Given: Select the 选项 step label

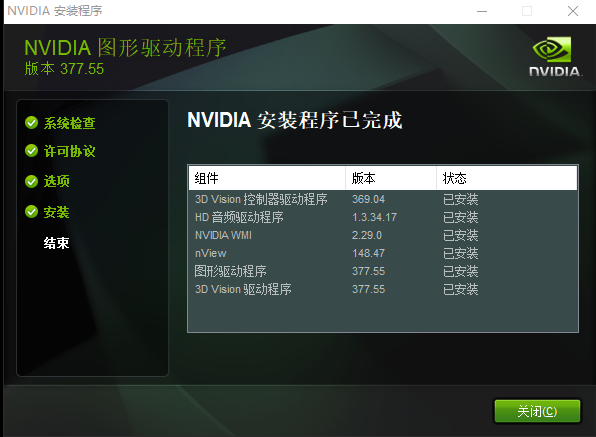Looking at the screenshot, I should tap(56, 181).
